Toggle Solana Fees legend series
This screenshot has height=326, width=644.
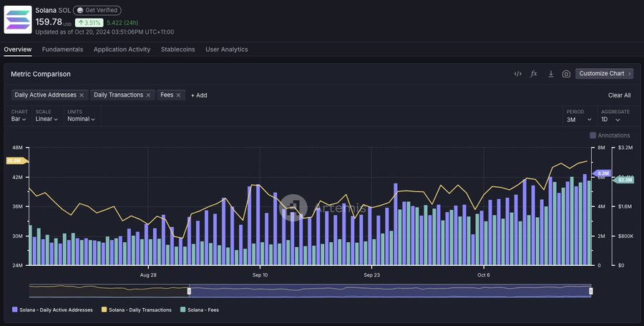click(x=199, y=310)
